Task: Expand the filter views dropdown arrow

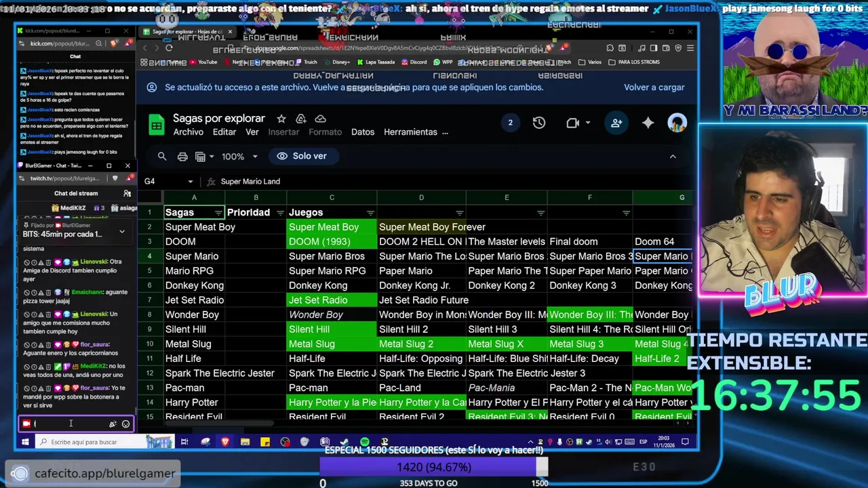Action: click(212, 157)
